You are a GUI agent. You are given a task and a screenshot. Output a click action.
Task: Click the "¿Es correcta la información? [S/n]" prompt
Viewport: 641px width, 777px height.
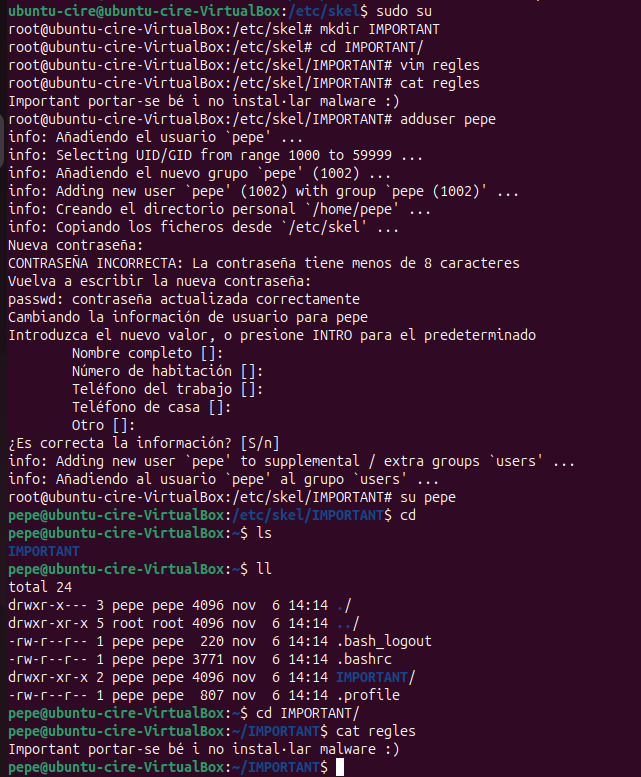pyautogui.click(x=144, y=443)
